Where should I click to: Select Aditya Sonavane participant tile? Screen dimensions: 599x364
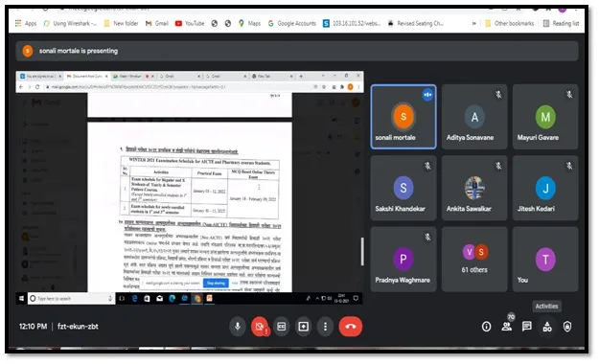(474, 117)
